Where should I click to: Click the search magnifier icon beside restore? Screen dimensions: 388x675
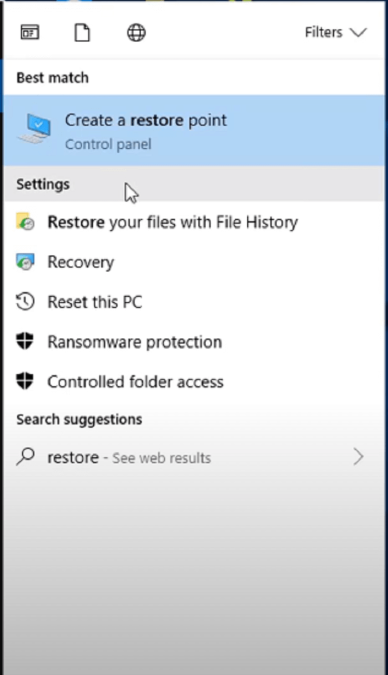[x=25, y=456]
